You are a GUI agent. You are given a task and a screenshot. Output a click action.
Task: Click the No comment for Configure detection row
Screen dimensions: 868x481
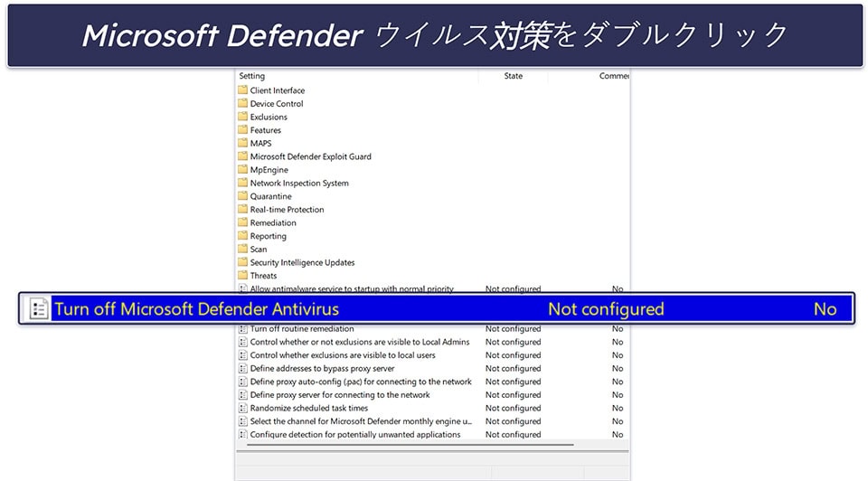pos(618,435)
